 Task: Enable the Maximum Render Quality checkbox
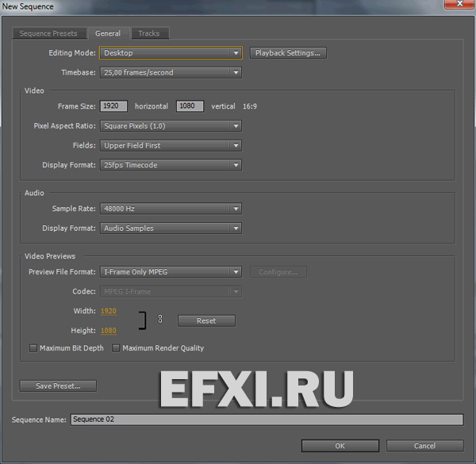(x=116, y=348)
